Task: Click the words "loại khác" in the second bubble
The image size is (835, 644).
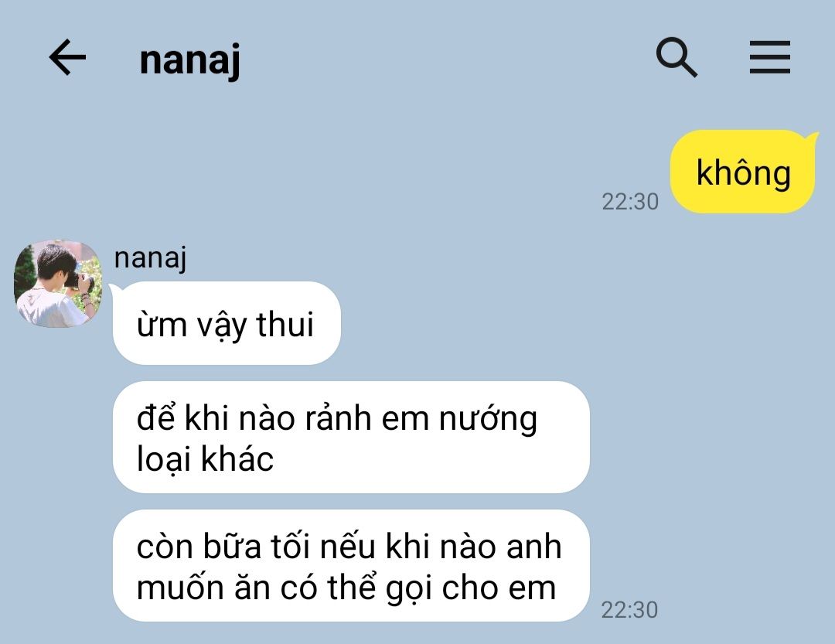Action: pos(205,459)
